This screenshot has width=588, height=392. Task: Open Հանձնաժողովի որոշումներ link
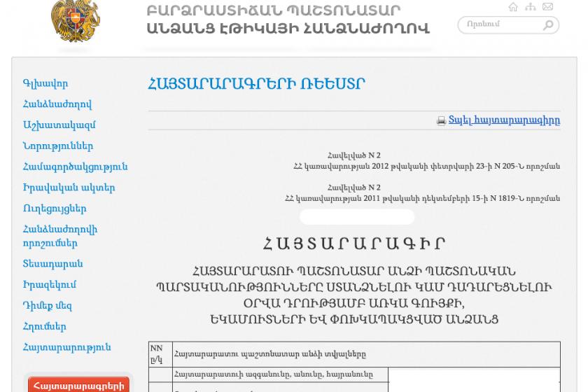[60, 237]
